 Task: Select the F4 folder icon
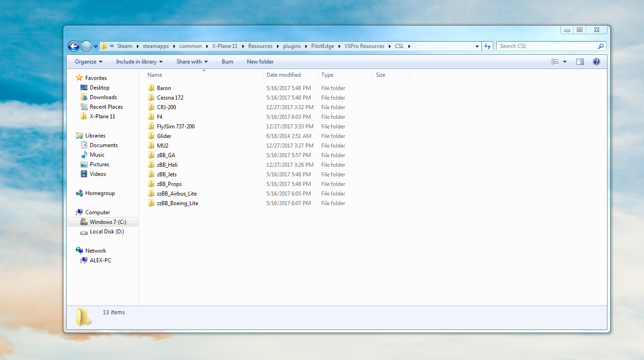coord(152,117)
